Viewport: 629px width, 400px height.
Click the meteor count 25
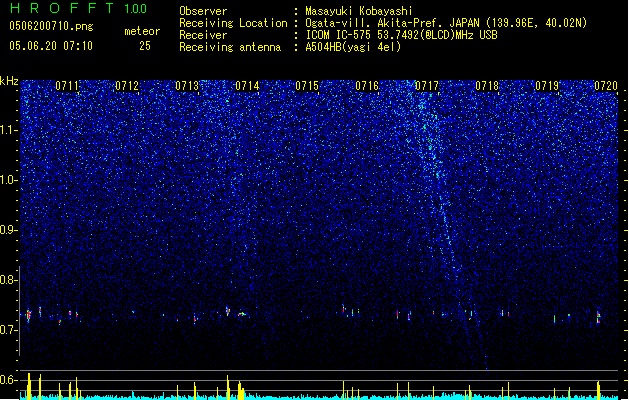point(145,46)
